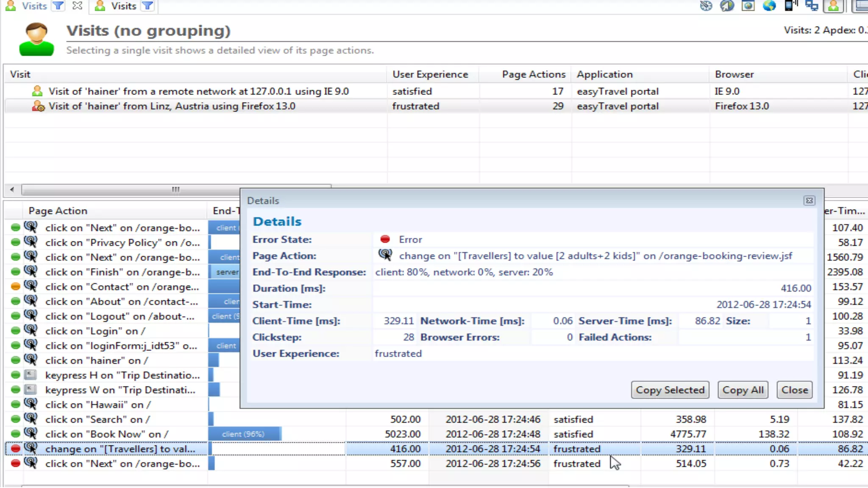Viewport: 868px width, 488px height.
Task: Close the first Visits tab
Action: pos(77,6)
